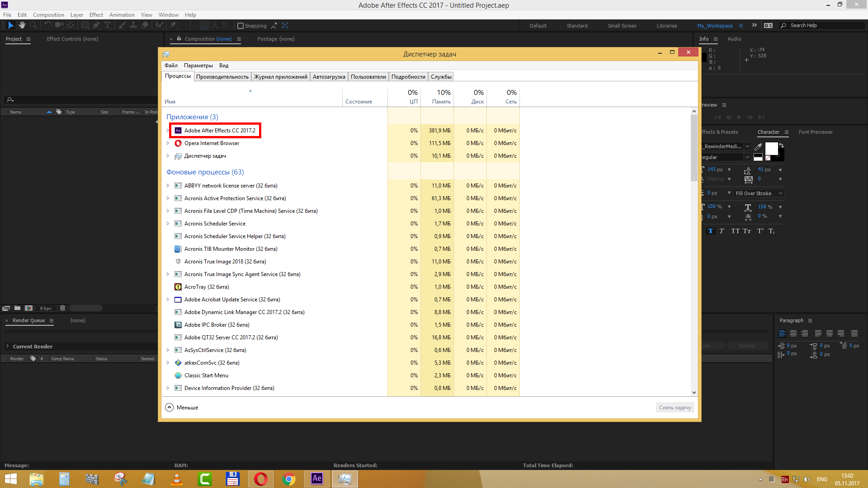Select the Pan Behind anchor point tool

tap(71, 25)
